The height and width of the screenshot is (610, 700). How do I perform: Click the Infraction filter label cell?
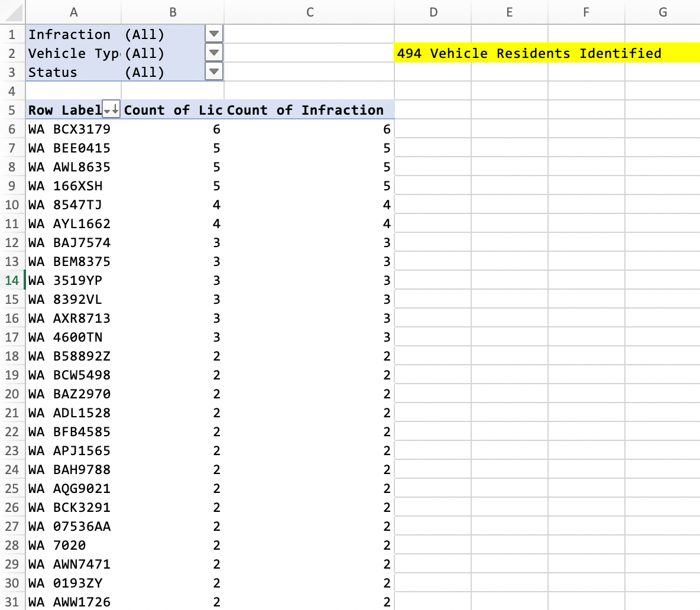(74, 34)
